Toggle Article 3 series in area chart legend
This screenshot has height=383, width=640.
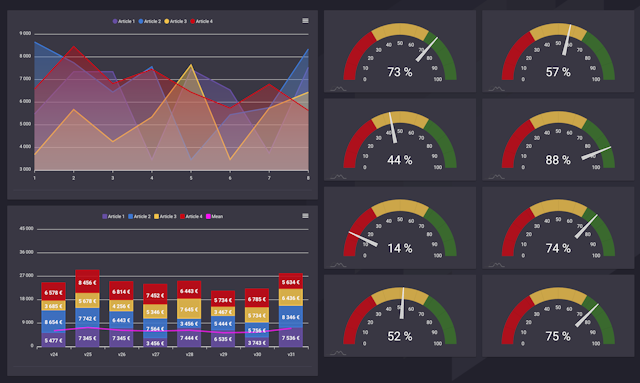tap(176, 21)
